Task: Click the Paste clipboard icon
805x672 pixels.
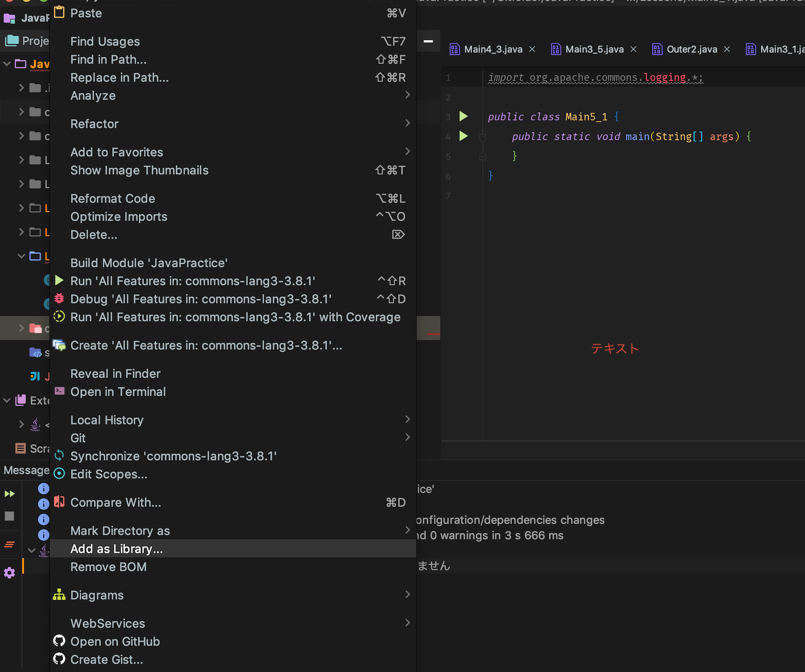Action: 59,12
